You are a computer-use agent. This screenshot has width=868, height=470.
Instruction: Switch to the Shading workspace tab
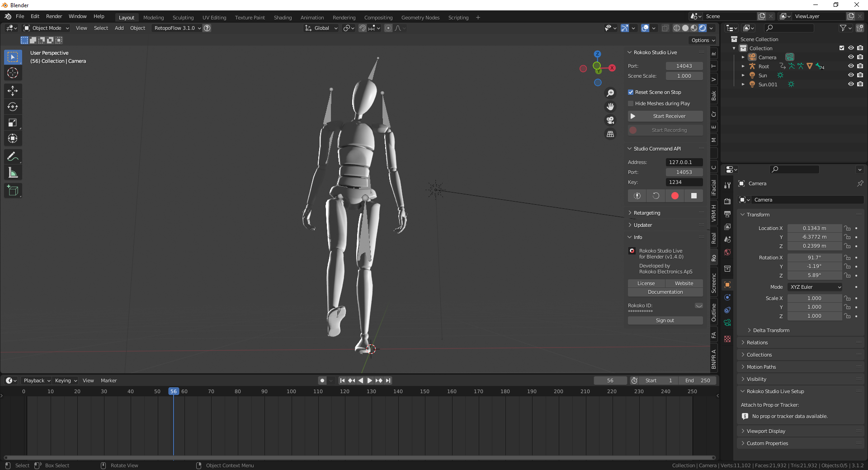pos(282,17)
